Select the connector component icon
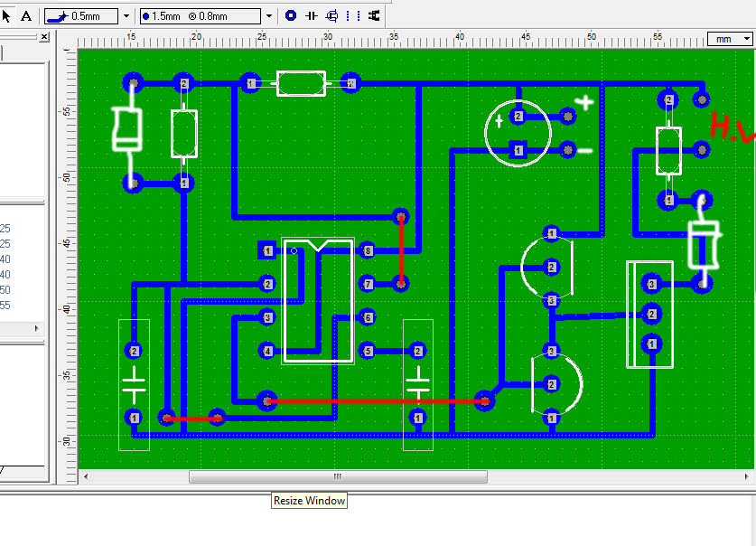Viewport: 756px width, 546px height. (374, 16)
